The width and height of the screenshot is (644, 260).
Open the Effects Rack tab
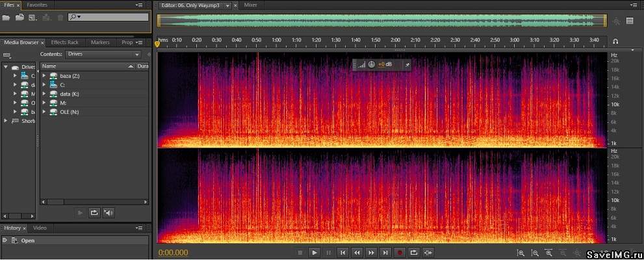(x=64, y=42)
